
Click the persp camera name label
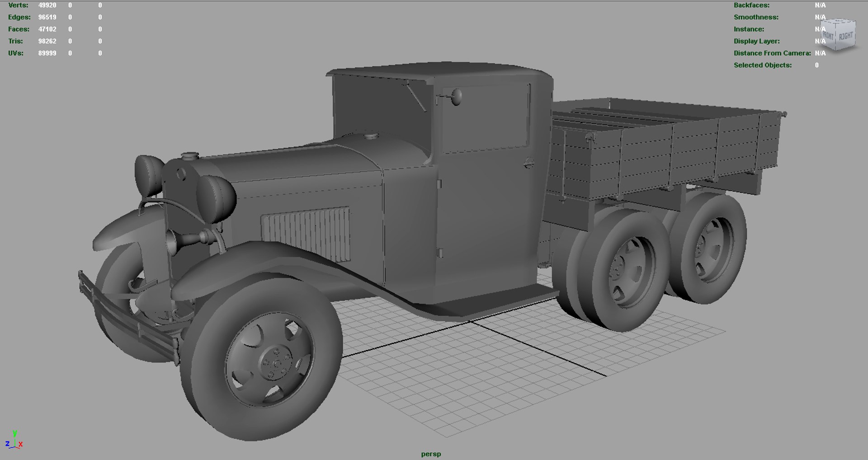pos(431,454)
